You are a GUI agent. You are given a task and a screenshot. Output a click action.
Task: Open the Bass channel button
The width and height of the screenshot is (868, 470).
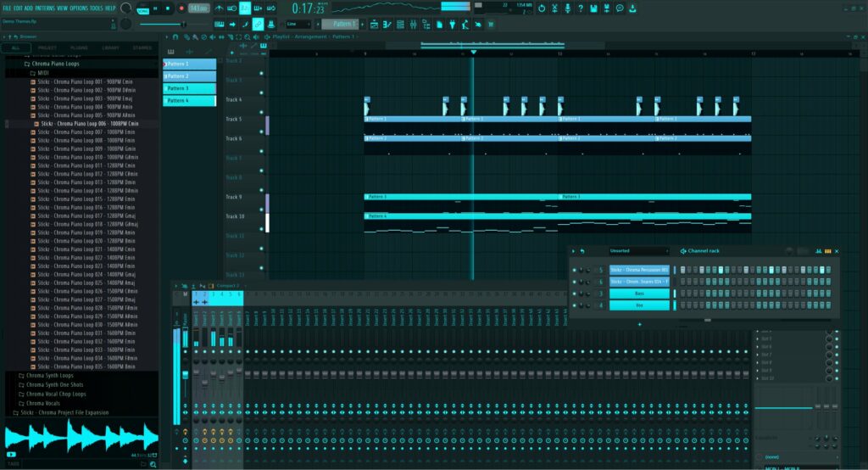(639, 294)
